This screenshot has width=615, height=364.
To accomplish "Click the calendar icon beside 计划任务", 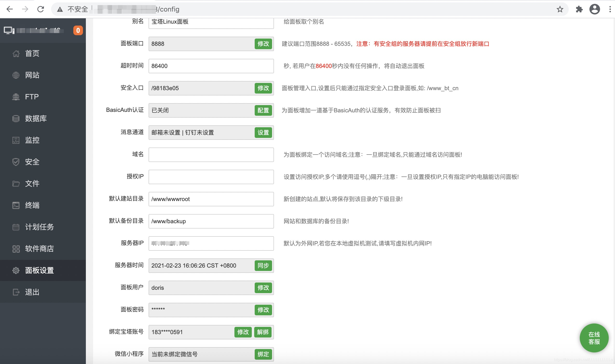I will click(16, 227).
